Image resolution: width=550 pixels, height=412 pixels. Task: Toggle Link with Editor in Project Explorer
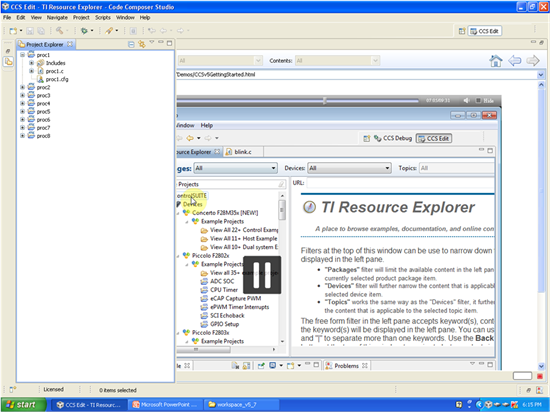(142, 44)
